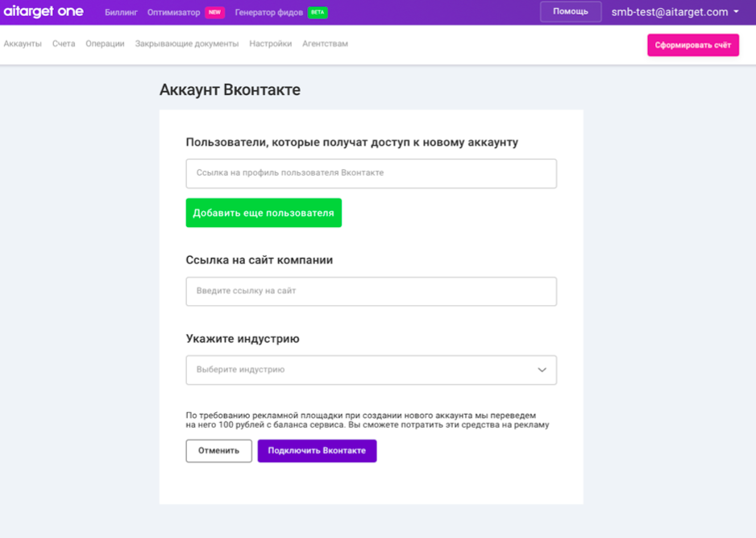The width and height of the screenshot is (756, 538).
Task: Click the Отменить button
Action: (219, 451)
